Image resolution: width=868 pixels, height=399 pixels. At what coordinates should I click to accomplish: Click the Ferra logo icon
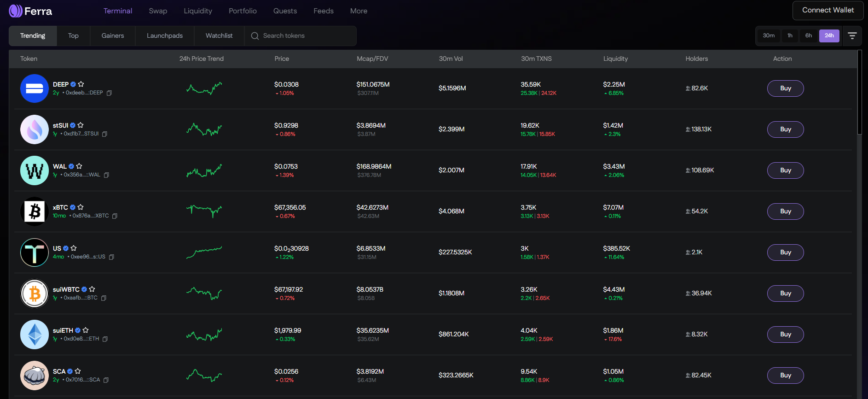coord(16,11)
